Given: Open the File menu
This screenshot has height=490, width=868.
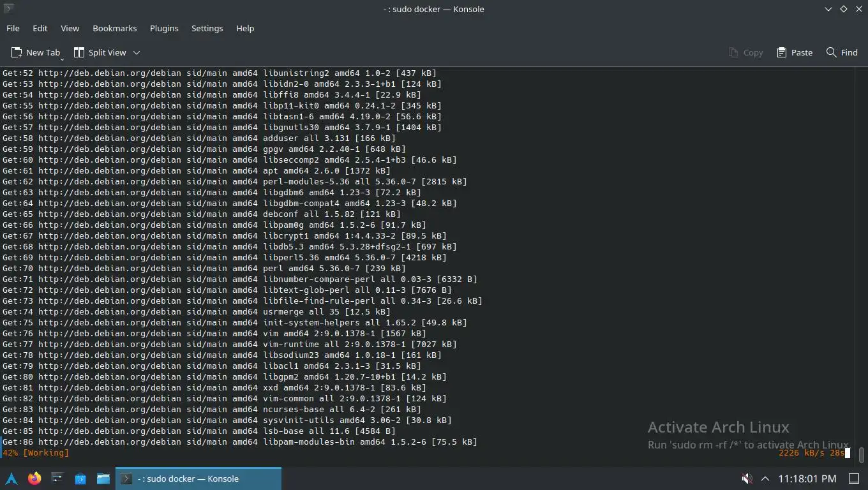Looking at the screenshot, I should (13, 28).
